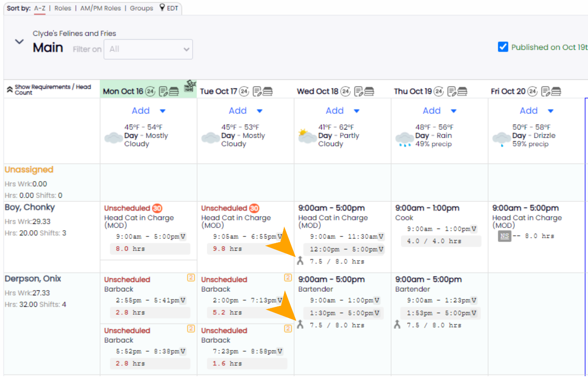Viewport: 588px width, 377px height.
Task: Open Chonky's Friday 9:00am - 5:00pm shift
Action: 525,208
